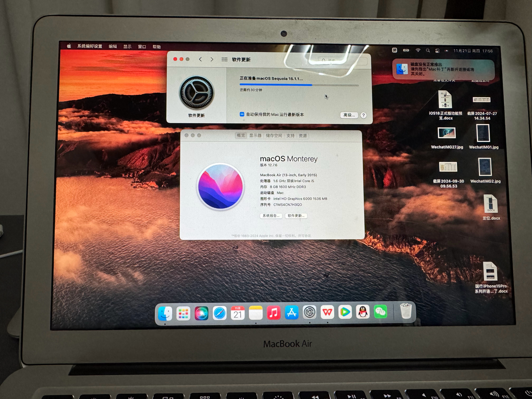Viewport: 532px width, 399px height.
Task: Open Finder from the Dock
Action: coord(165,313)
